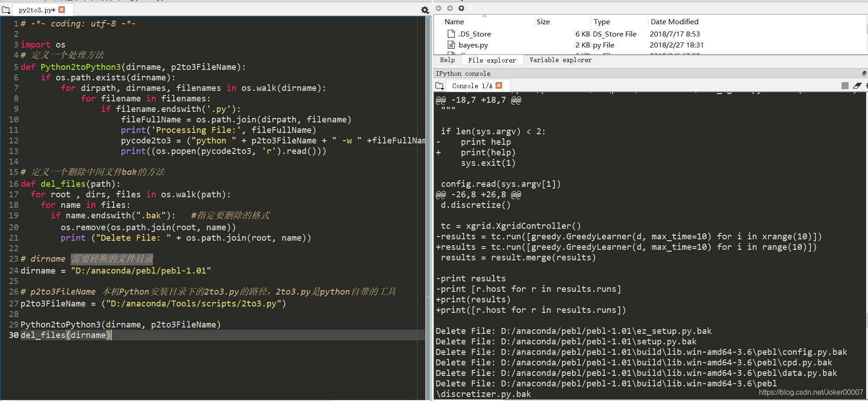Click the highlighted Chinese comment on line 23
The width and height of the screenshot is (868, 401).
(x=112, y=259)
